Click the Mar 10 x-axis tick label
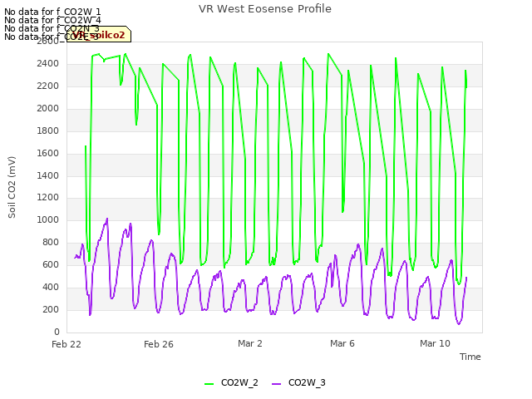 point(435,343)
